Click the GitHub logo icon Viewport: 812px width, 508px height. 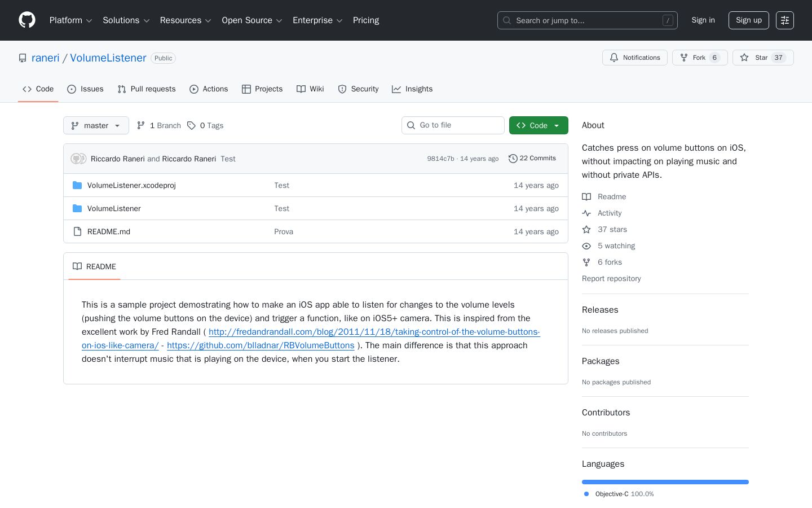pyautogui.click(x=27, y=20)
